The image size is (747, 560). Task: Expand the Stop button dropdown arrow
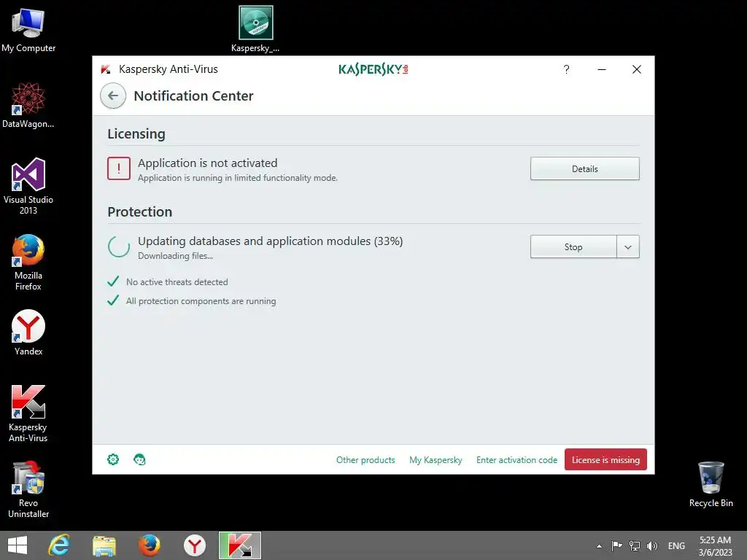628,246
